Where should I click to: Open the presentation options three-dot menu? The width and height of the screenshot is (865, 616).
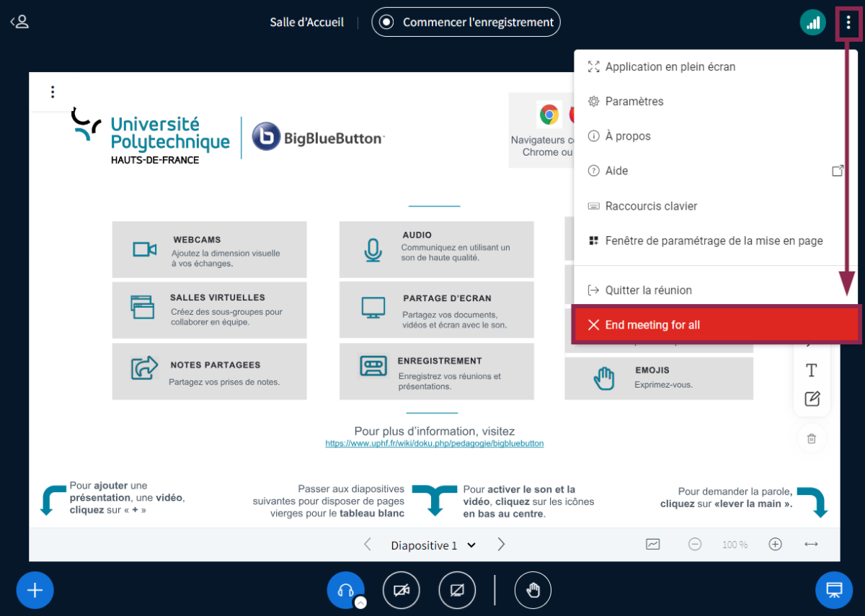click(52, 91)
